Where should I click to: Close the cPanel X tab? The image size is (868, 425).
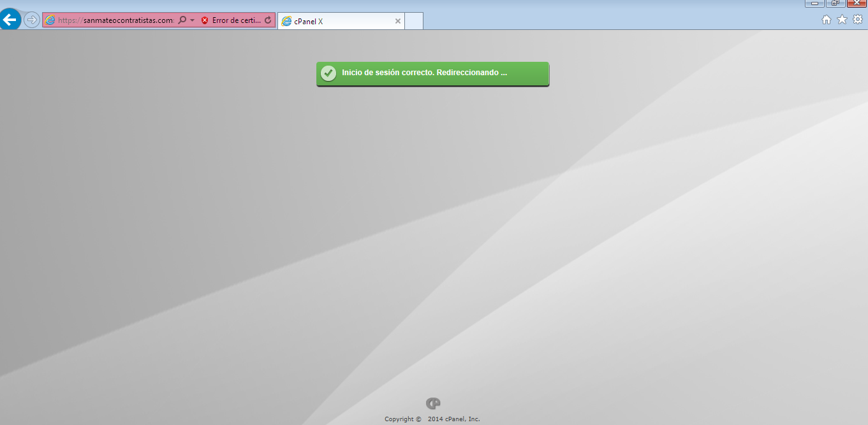click(397, 20)
